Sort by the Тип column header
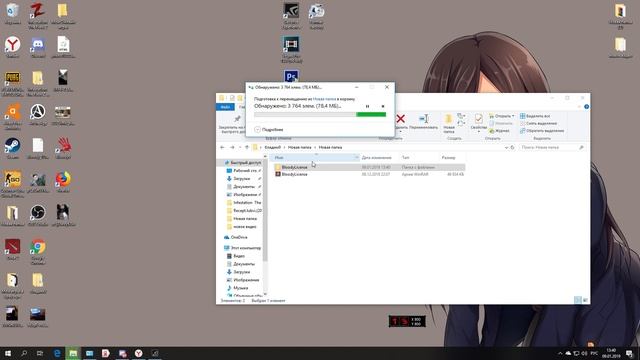 click(x=419, y=158)
